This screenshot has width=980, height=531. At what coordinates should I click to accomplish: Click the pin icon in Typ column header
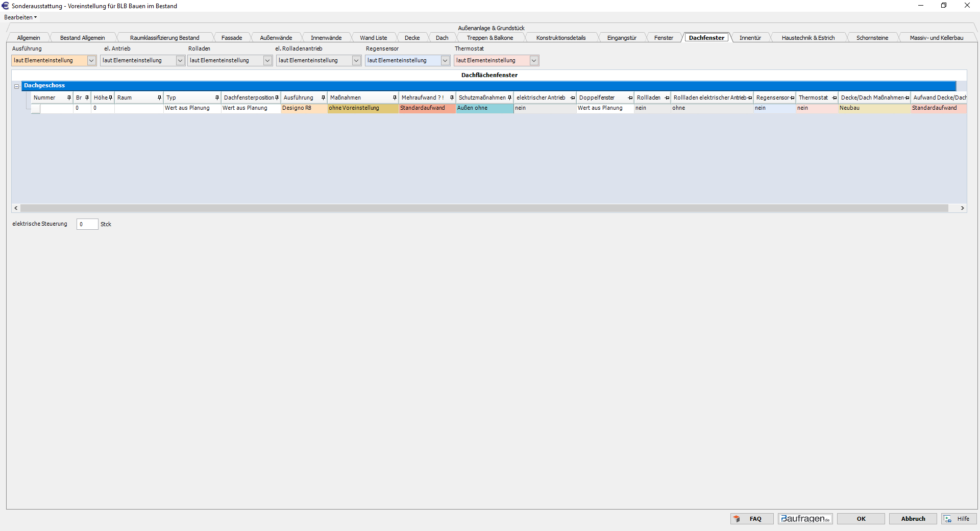coord(217,98)
